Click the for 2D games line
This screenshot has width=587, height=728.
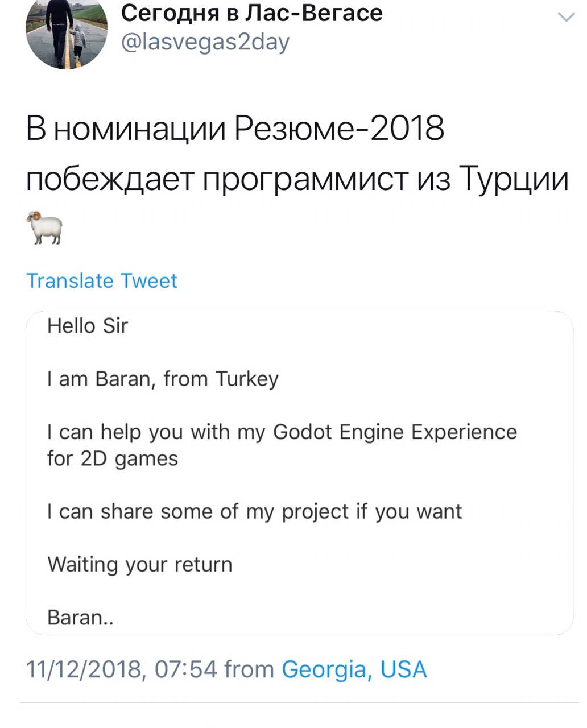(113, 458)
